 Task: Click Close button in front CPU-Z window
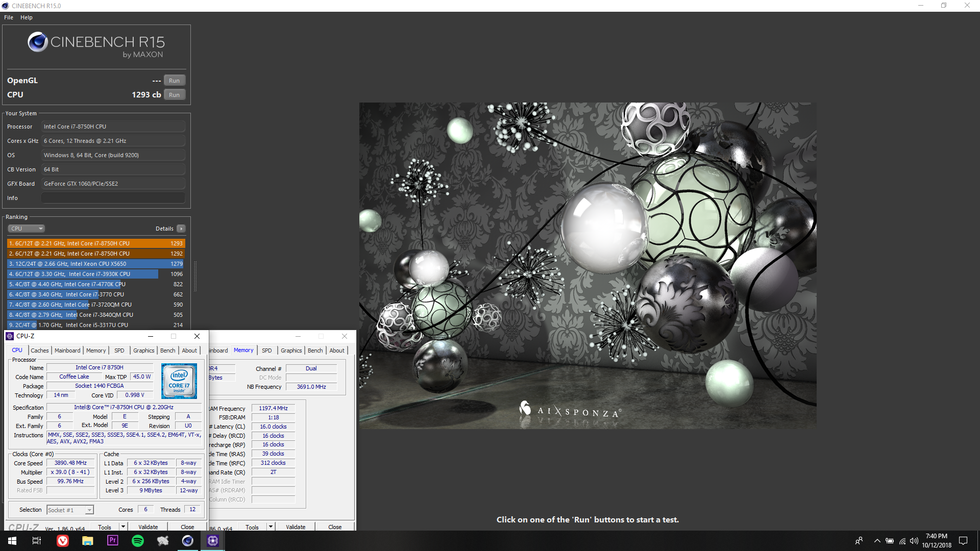[x=187, y=527]
